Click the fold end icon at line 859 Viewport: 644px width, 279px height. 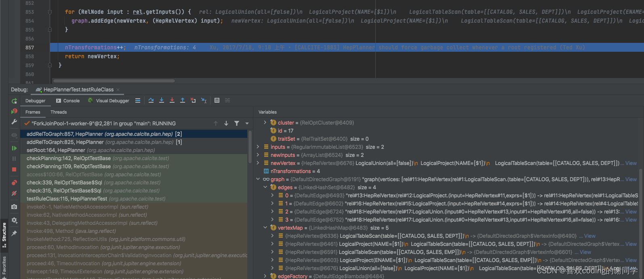50,65
